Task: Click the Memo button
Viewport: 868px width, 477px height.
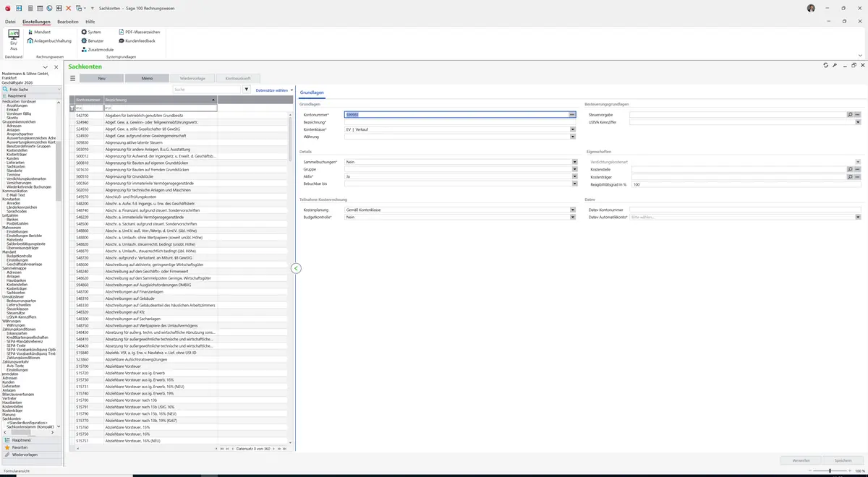Action: 147,78
